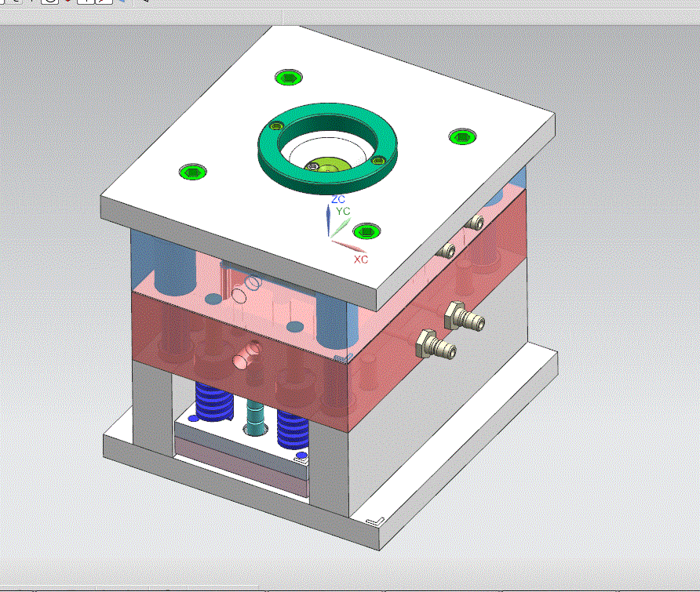Select the small screw on locating ring's right side
This screenshot has height=592, width=700.
(378, 161)
